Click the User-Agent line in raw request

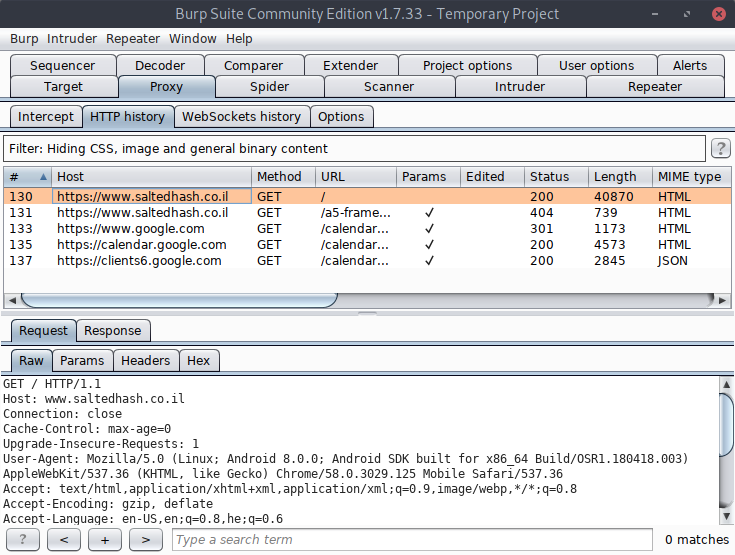pyautogui.click(x=345, y=459)
